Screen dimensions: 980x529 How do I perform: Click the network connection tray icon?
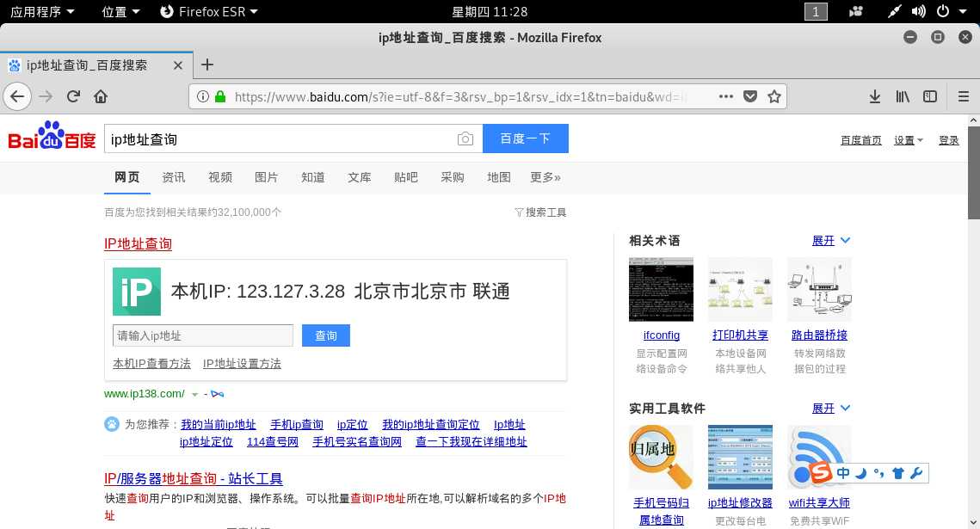click(894, 11)
